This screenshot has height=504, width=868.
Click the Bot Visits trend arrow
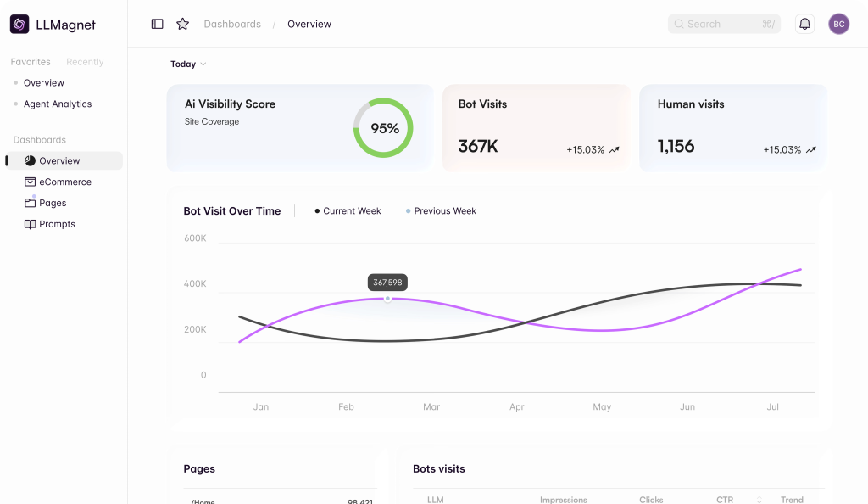click(615, 150)
